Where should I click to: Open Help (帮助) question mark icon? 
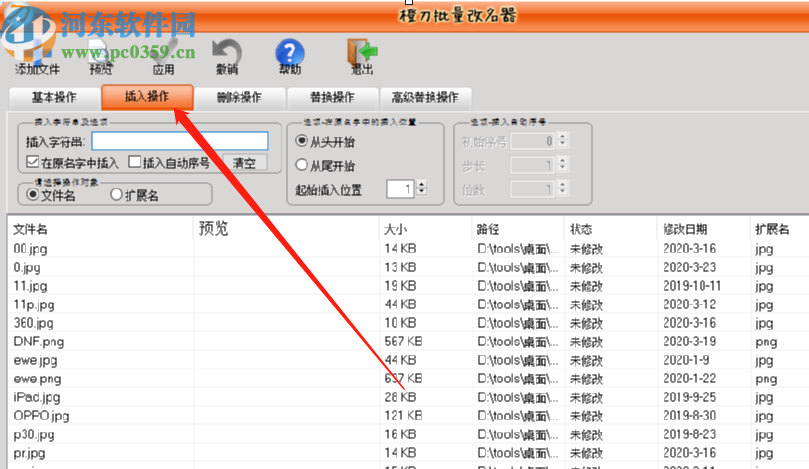tap(289, 56)
